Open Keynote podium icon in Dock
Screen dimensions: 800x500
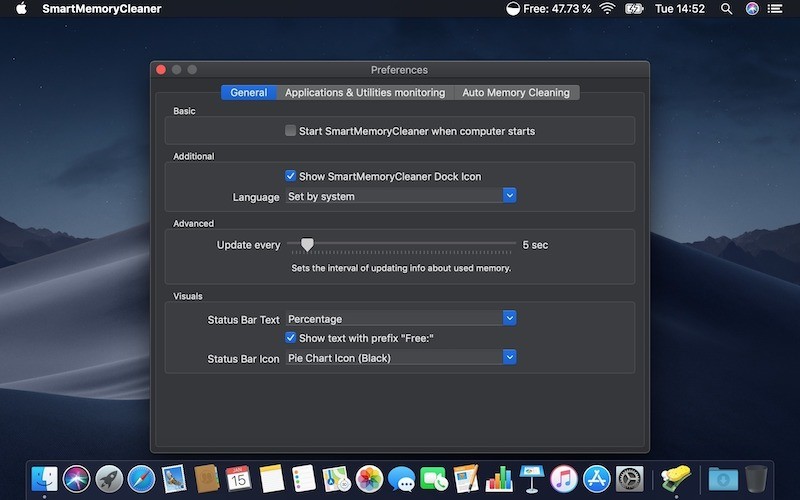tap(532, 479)
